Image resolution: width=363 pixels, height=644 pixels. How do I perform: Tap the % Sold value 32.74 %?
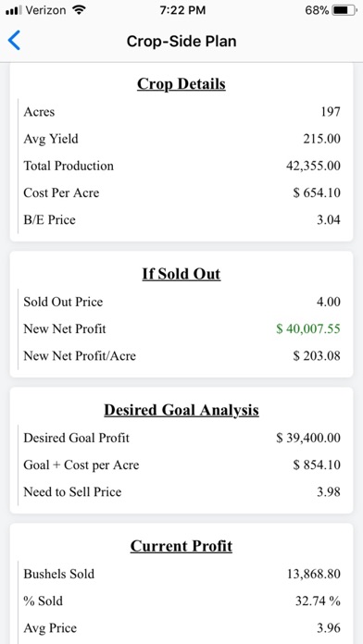point(318,601)
